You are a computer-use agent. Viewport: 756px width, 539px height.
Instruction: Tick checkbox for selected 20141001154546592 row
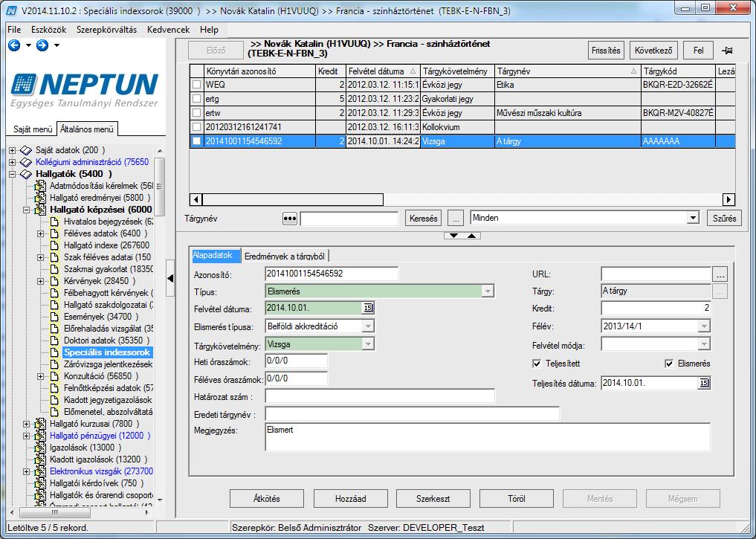click(x=196, y=141)
